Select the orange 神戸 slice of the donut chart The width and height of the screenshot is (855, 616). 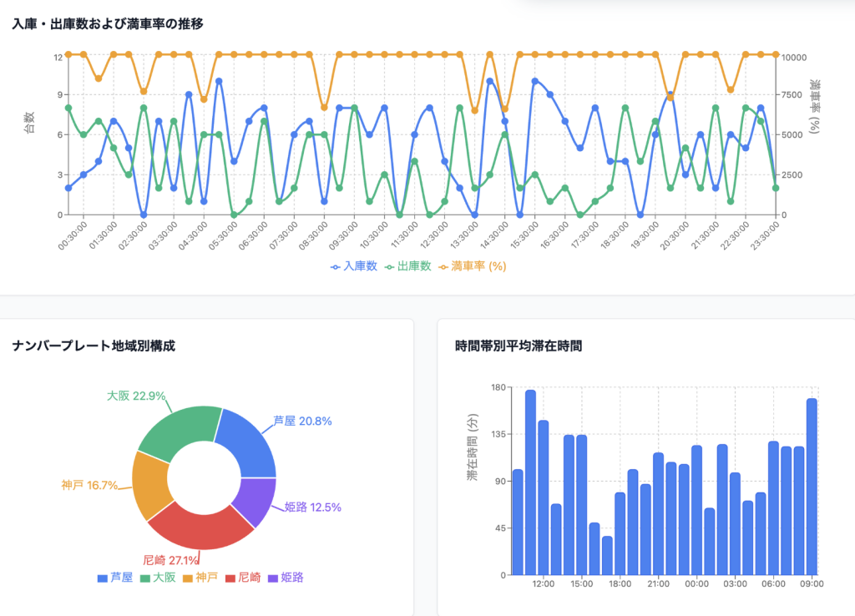(151, 485)
